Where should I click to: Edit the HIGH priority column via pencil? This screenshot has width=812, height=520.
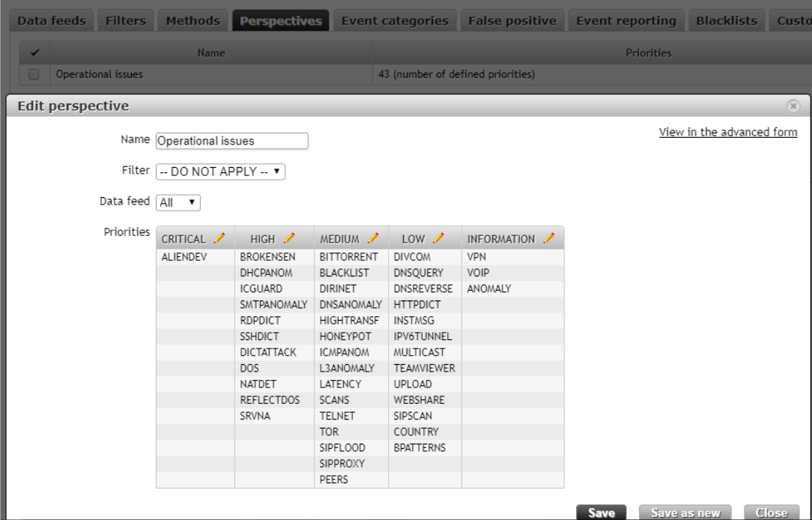(288, 238)
